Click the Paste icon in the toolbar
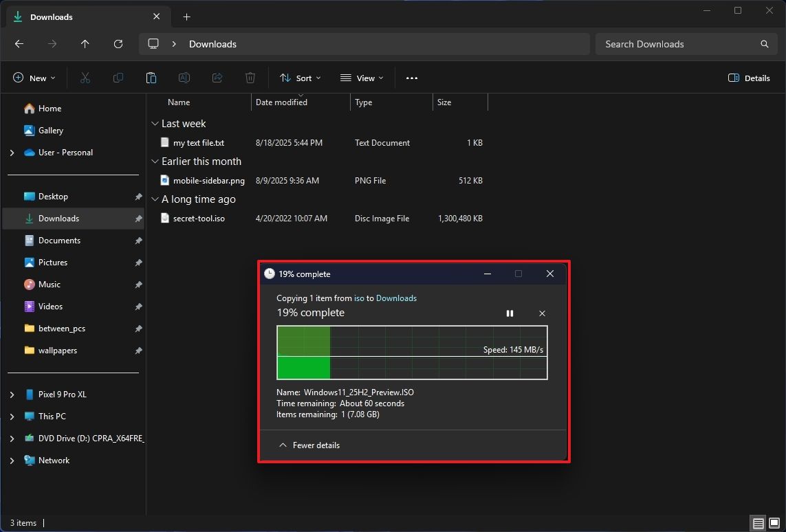This screenshot has height=532, width=786. (x=151, y=78)
